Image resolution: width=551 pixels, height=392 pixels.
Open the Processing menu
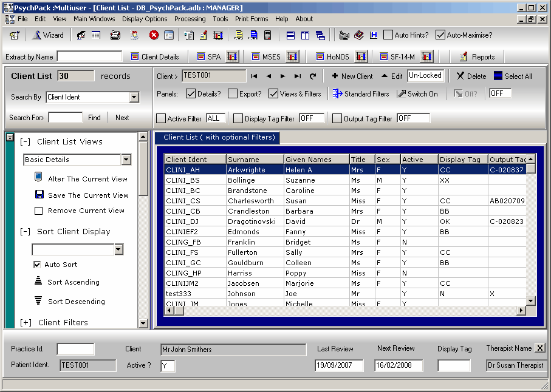[190, 19]
